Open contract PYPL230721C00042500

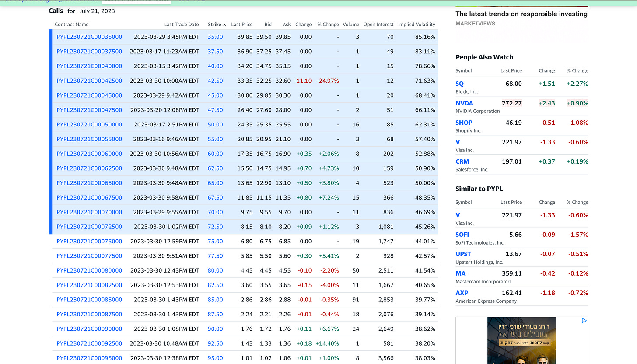tap(89, 81)
